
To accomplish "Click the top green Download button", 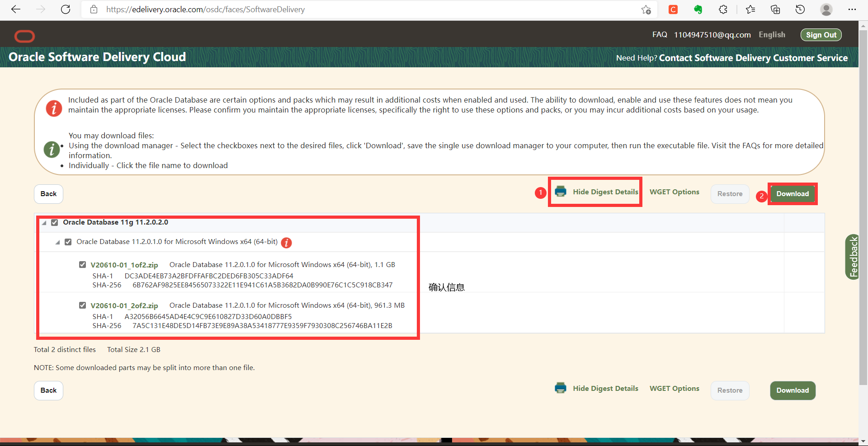I will [793, 194].
